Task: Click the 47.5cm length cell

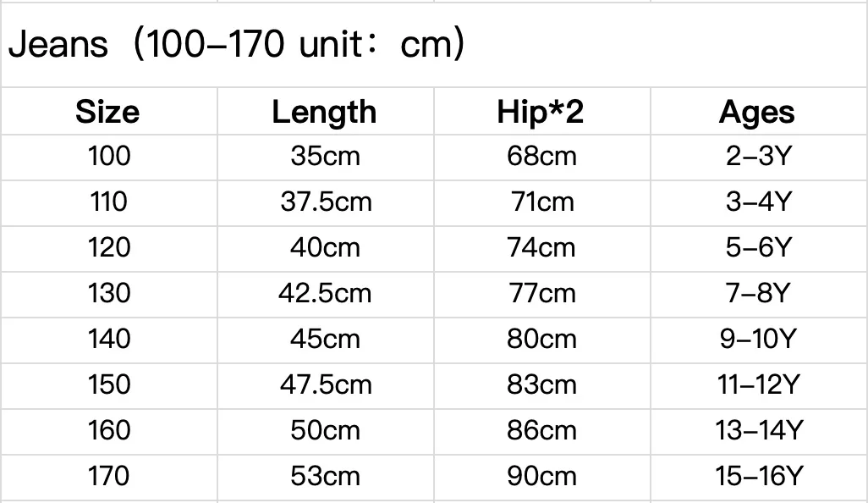Action: pyautogui.click(x=326, y=384)
